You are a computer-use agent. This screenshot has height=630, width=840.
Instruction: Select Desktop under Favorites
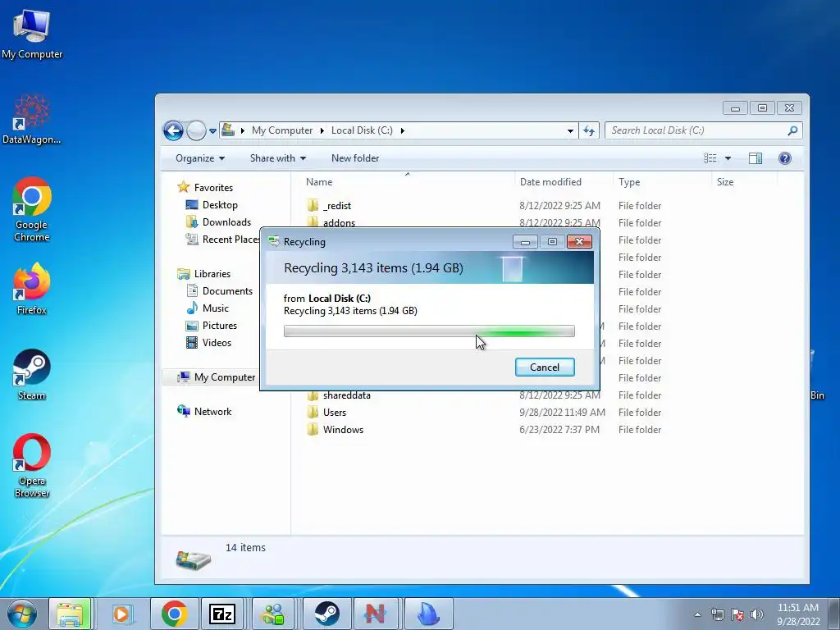212,204
